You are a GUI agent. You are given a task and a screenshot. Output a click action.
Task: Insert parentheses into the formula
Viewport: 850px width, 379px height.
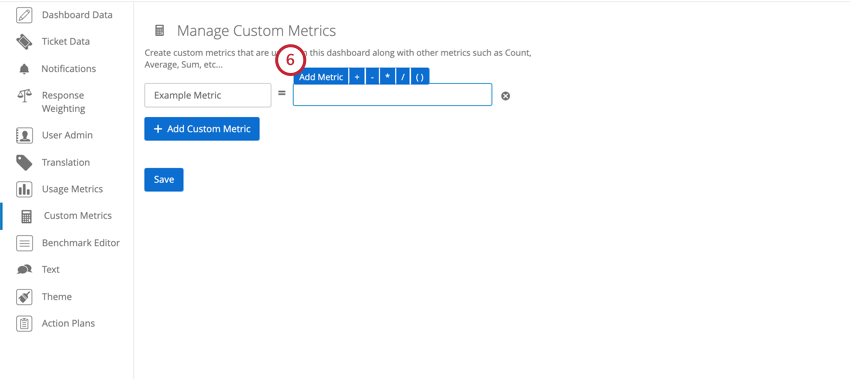click(419, 77)
